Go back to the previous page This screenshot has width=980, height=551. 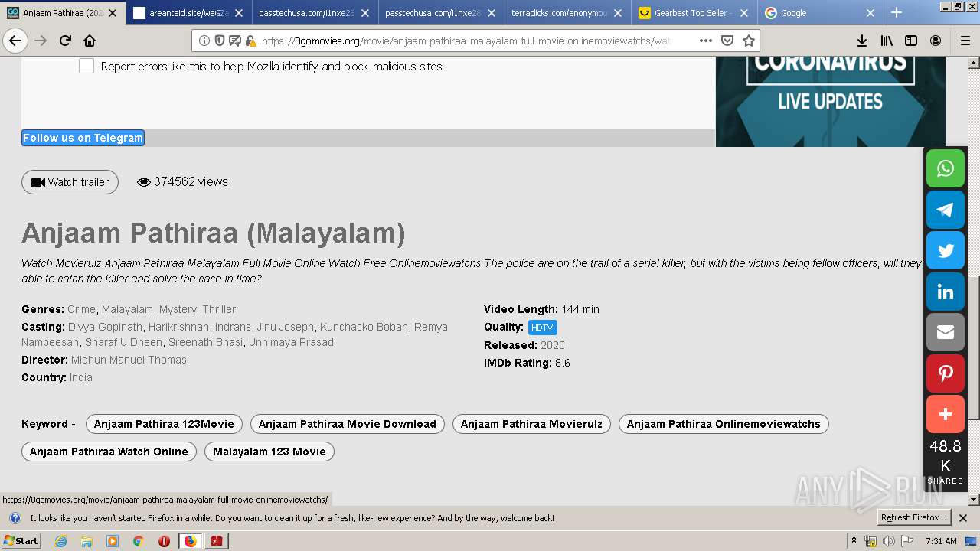15,41
